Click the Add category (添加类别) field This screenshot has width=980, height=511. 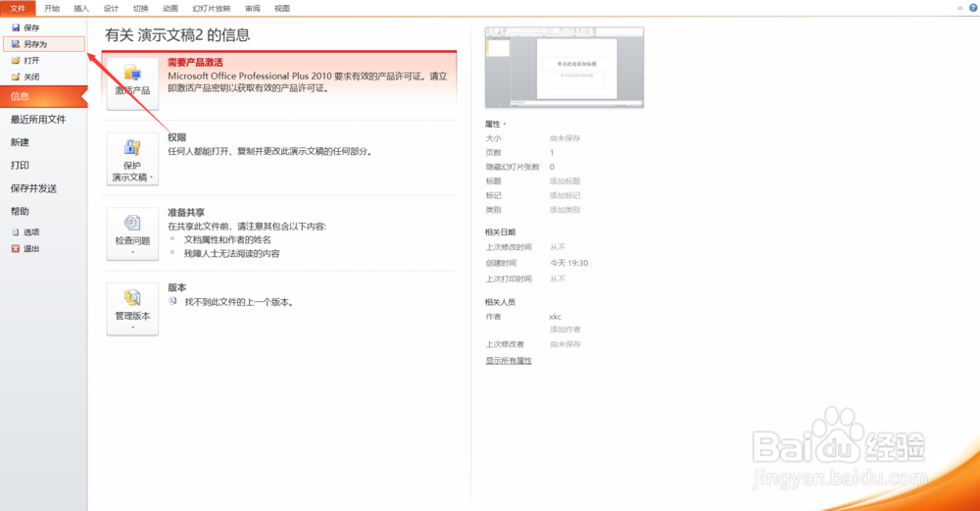[565, 210]
